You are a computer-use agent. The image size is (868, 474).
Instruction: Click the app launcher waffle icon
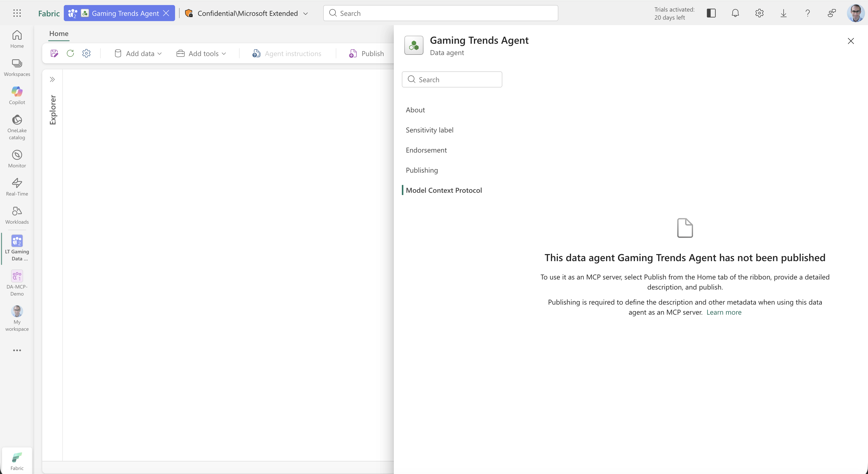tap(17, 13)
